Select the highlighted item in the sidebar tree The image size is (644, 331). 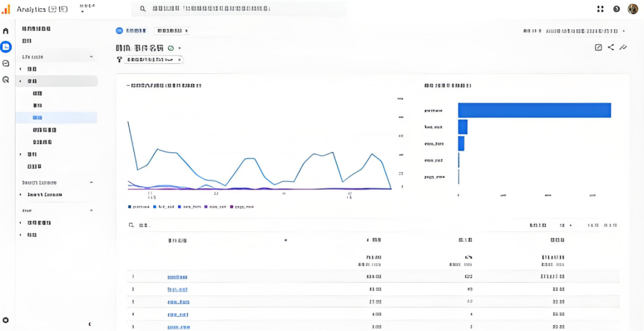38,118
